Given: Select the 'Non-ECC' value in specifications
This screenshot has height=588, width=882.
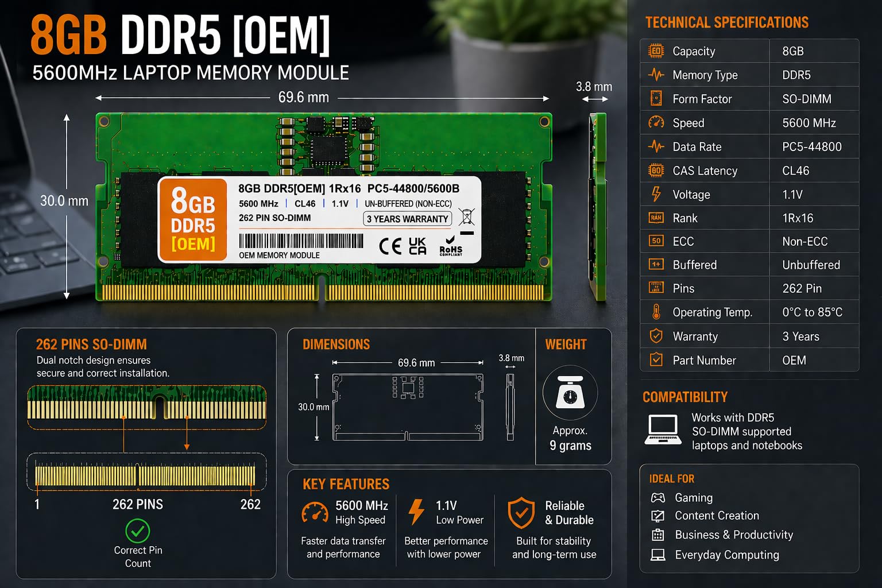Looking at the screenshot, I should pos(805,241).
